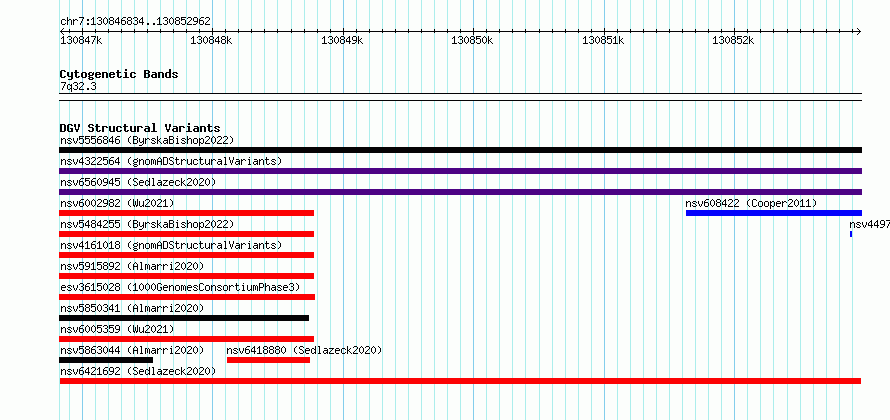Viewport: 890px width, 420px height.
Task: Click the nsv5863044 (Almarri2020) label
Action: [132, 350]
